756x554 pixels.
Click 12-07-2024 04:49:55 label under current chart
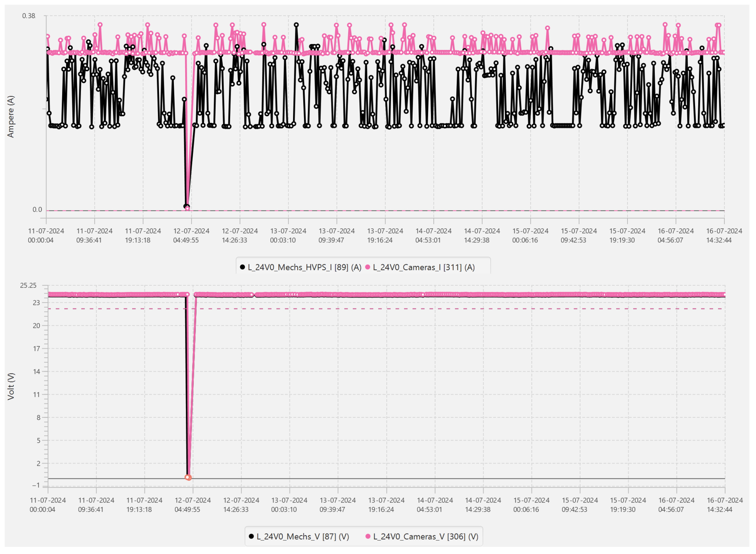[191, 236]
